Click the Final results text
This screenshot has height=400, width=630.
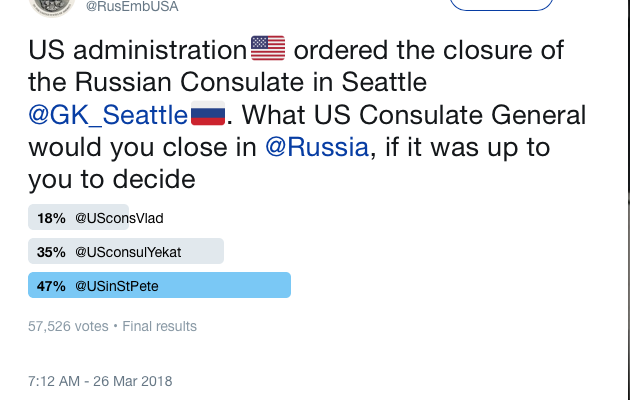pos(160,326)
